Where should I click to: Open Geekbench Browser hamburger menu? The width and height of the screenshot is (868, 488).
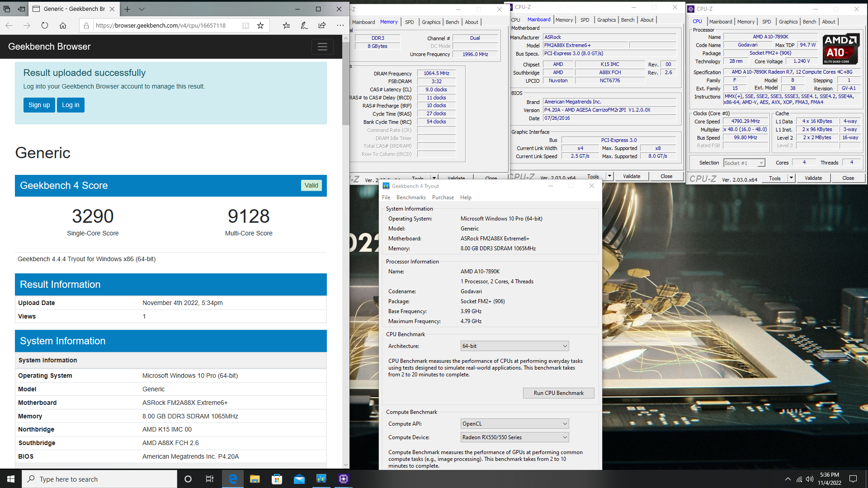pos(322,47)
